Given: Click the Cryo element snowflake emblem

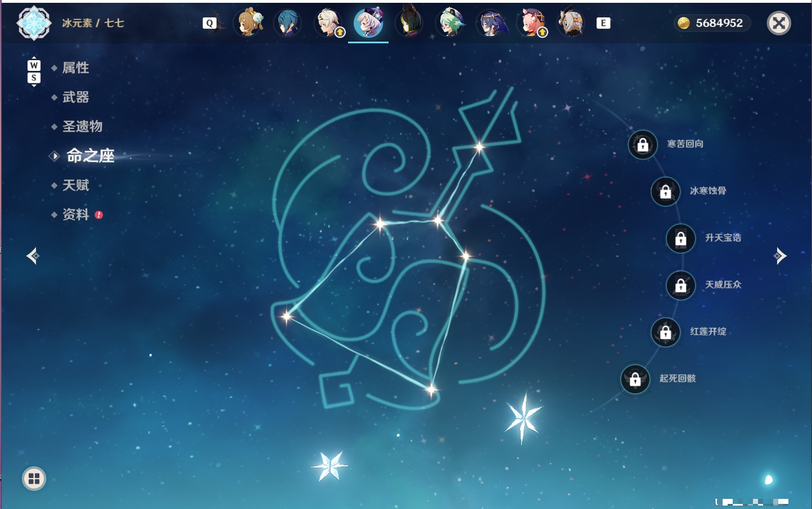Looking at the screenshot, I should [34, 23].
